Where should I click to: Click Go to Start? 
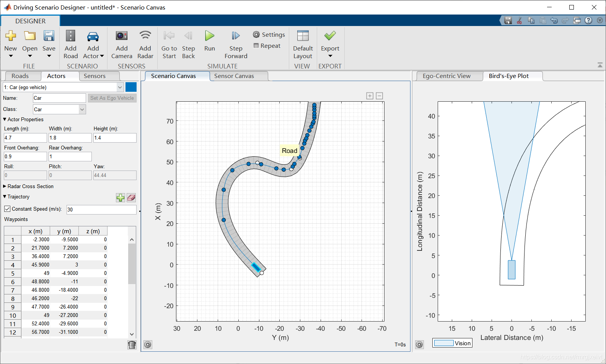[169, 44]
